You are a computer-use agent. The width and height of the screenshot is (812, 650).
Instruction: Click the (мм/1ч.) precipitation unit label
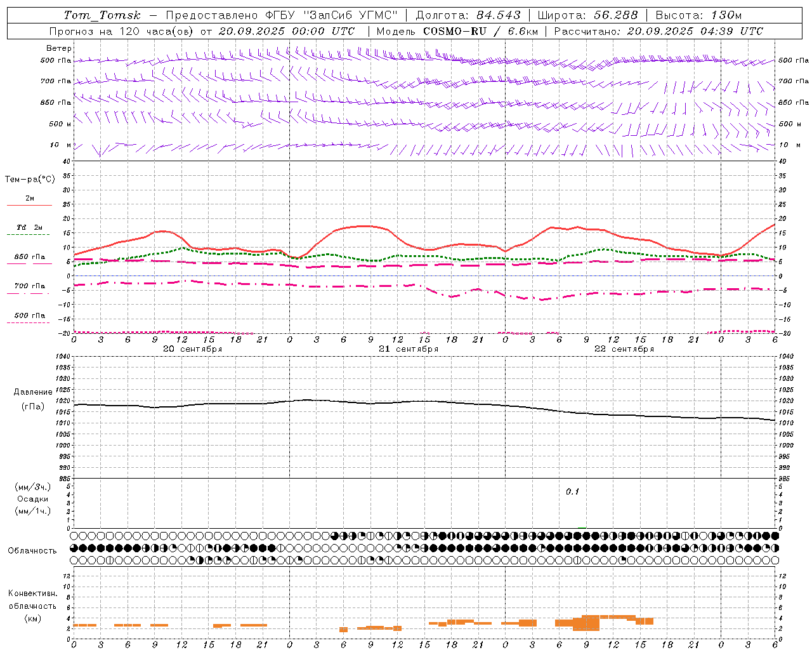(33, 511)
